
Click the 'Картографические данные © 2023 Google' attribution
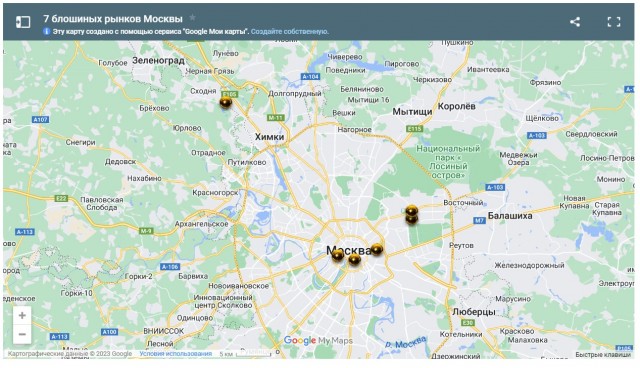pos(69,354)
